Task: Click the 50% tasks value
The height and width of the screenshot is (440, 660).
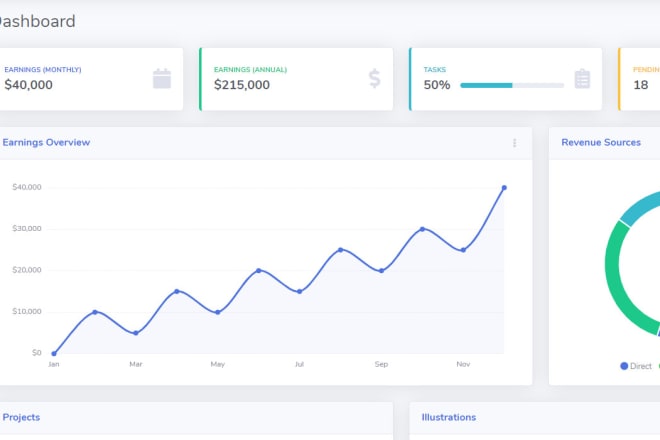Action: 437,85
